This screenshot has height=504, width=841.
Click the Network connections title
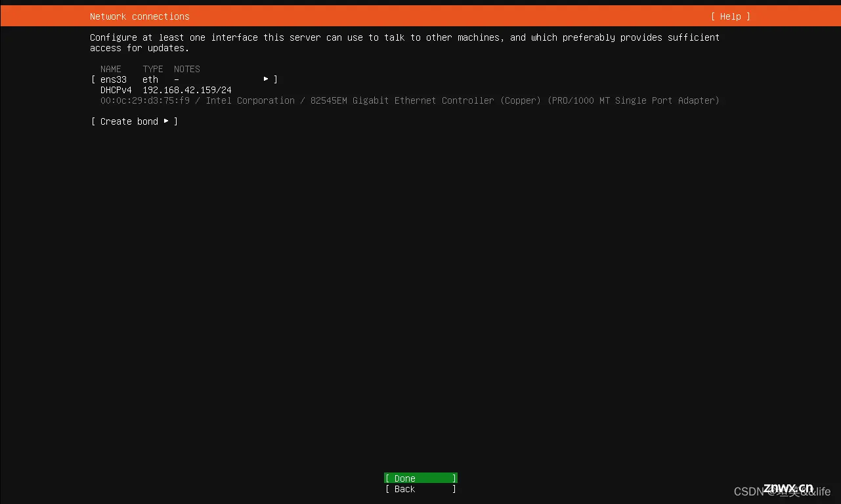[140, 16]
